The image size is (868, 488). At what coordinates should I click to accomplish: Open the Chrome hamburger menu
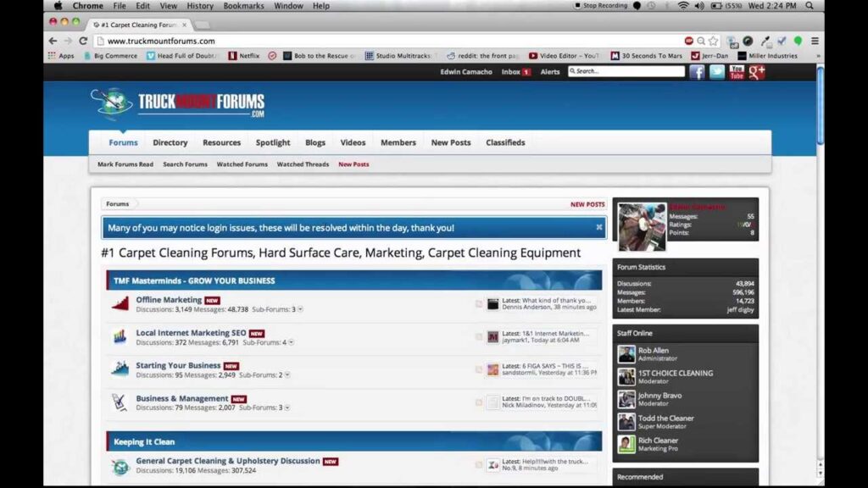click(815, 41)
